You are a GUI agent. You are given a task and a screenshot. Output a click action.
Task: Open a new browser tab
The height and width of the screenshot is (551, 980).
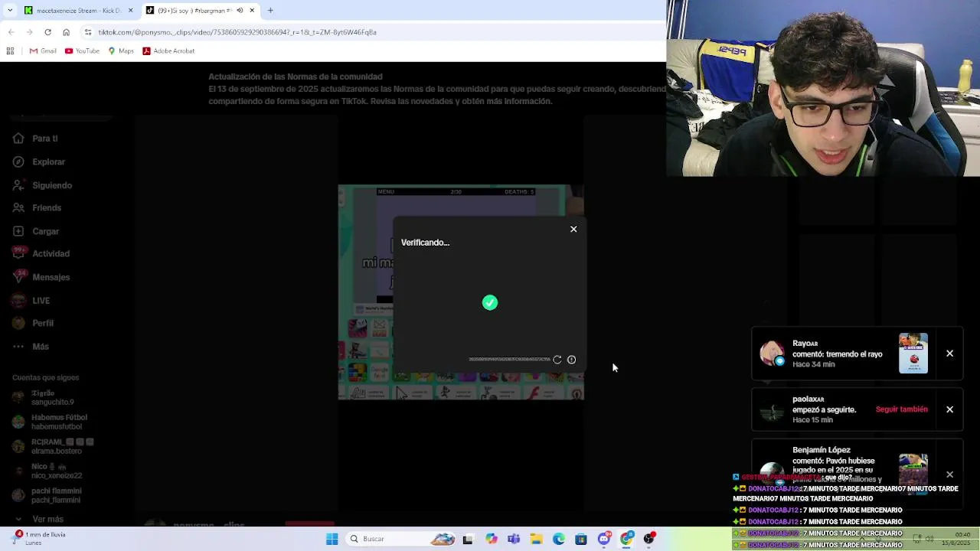[x=270, y=11]
